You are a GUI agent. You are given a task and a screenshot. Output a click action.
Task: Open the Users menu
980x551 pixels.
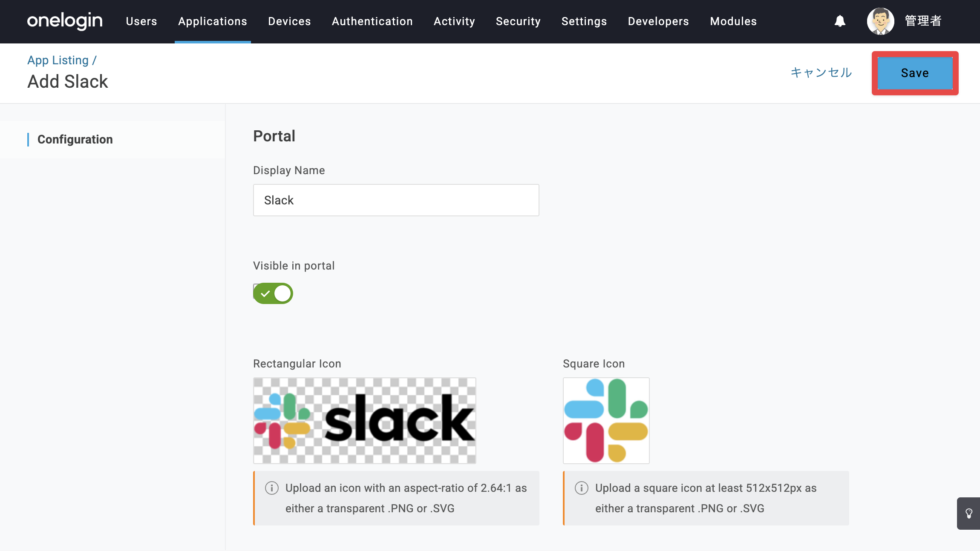141,21
